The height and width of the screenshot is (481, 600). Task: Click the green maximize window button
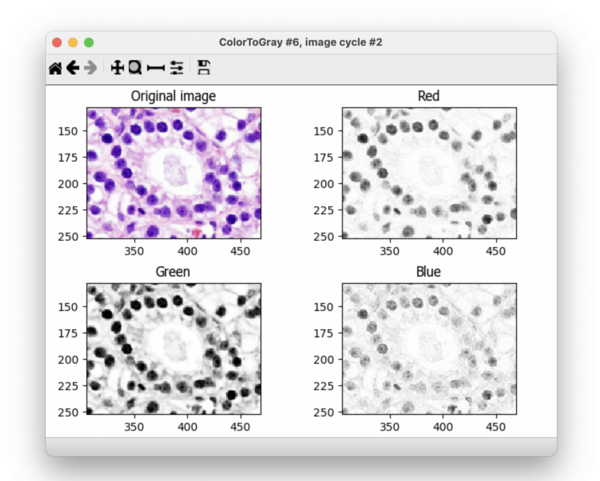click(89, 43)
